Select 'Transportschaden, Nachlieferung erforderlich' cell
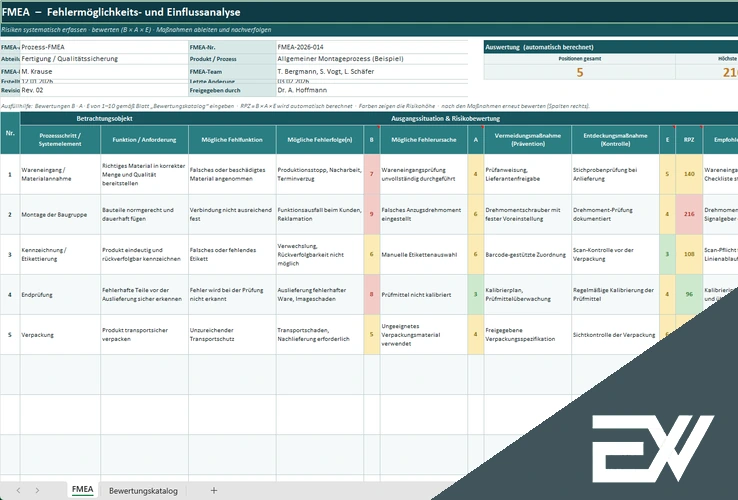 pos(320,335)
